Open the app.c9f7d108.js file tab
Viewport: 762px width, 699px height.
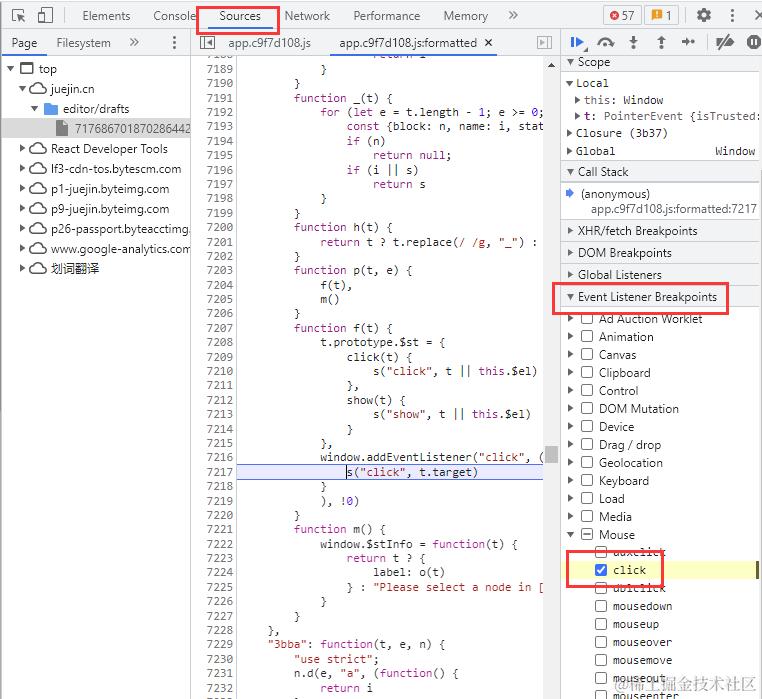pos(270,43)
